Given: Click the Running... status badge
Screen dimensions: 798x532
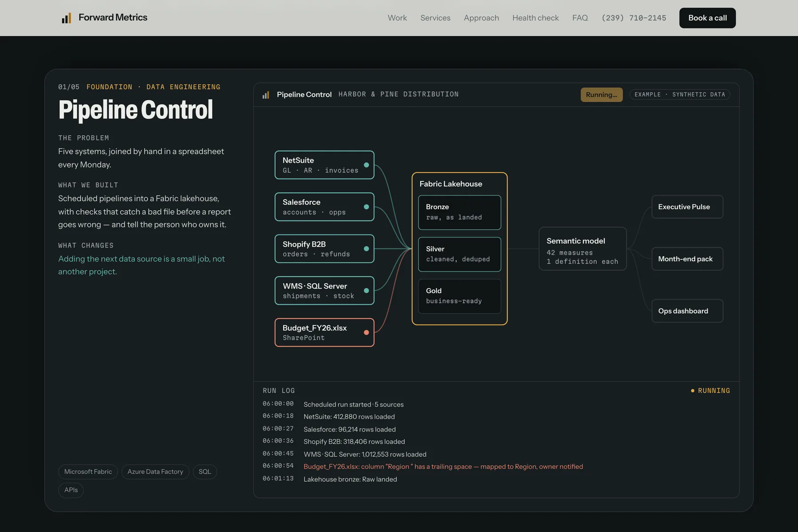Looking at the screenshot, I should [x=602, y=94].
